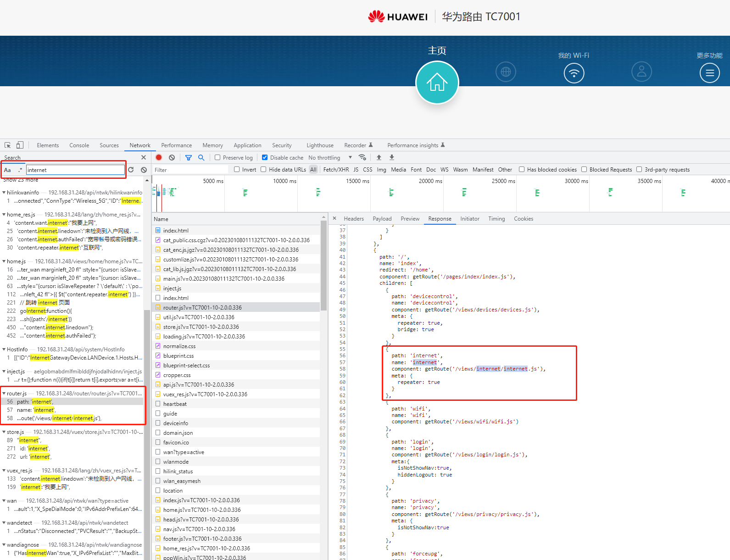Check the Invert filter checkbox

tap(237, 169)
